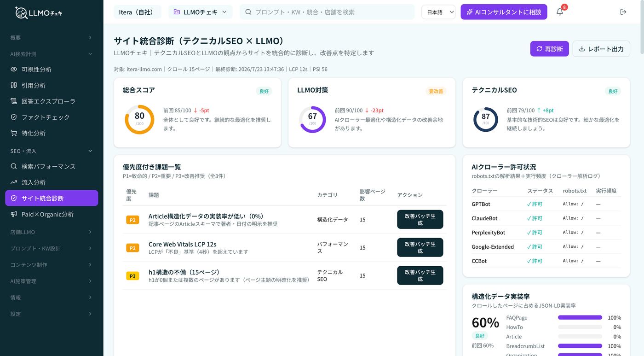Image resolution: width=644 pixels, height=356 pixels.
Task: Click P2 badge on Article構造化データ row
Action: [132, 220]
